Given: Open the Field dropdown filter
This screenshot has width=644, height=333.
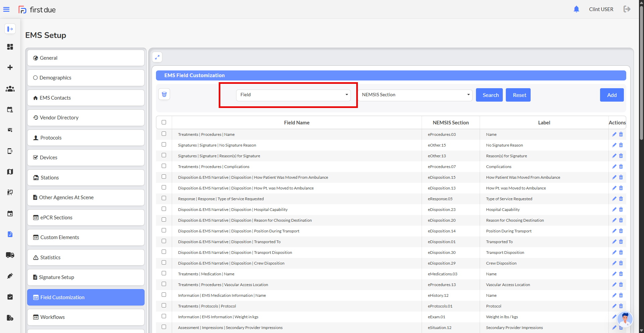Looking at the screenshot, I should pyautogui.click(x=293, y=95).
